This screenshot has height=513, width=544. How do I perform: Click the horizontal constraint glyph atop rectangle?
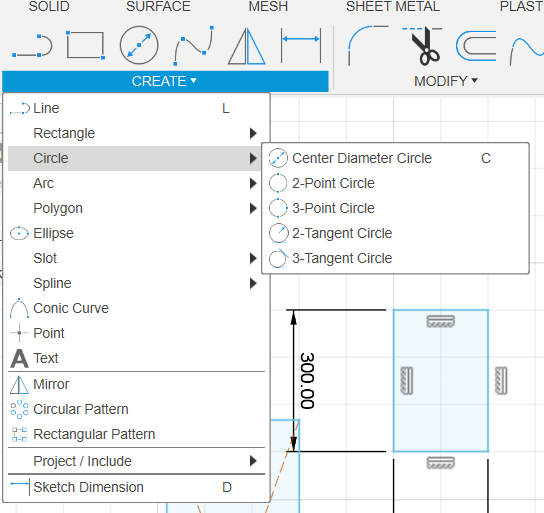(x=441, y=321)
